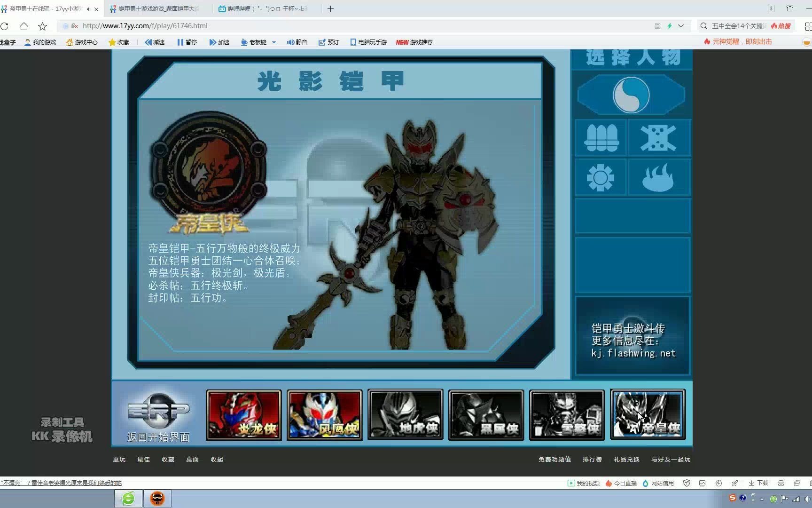
Task: Select the X-shaped element icon
Action: click(658, 138)
